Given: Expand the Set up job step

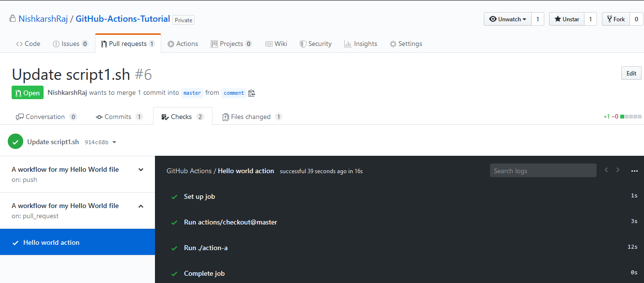Looking at the screenshot, I should tap(399, 196).
